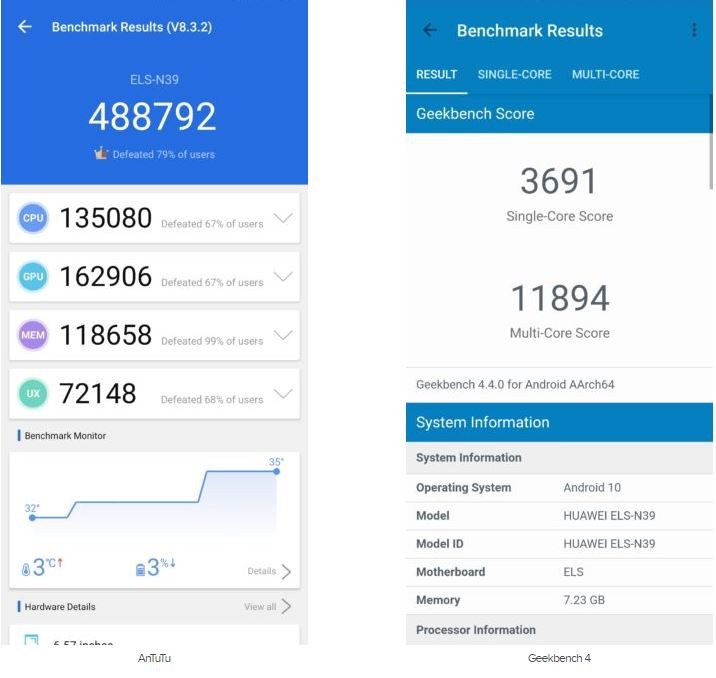Click Benchmark Results (V8.3.2) title
This screenshot has height=678, width=716.
click(132, 27)
